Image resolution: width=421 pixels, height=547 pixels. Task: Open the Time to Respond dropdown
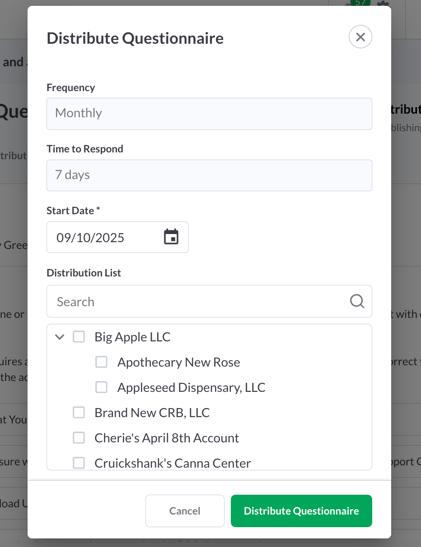coord(209,175)
